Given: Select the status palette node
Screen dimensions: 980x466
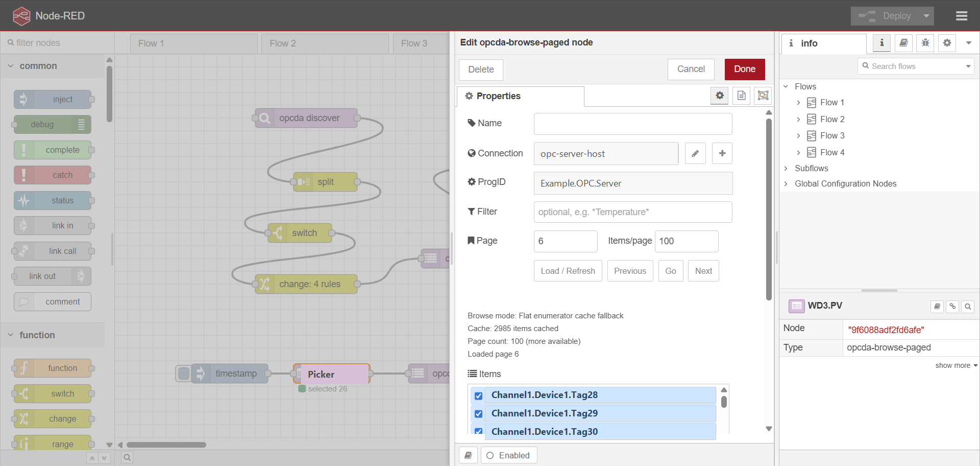Looking at the screenshot, I should [x=53, y=200].
